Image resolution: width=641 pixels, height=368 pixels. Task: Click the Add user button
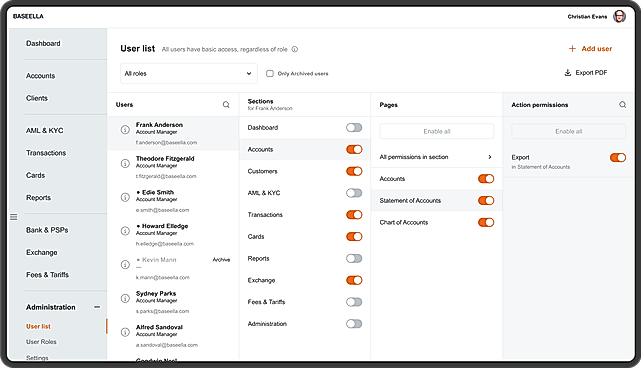click(x=590, y=49)
